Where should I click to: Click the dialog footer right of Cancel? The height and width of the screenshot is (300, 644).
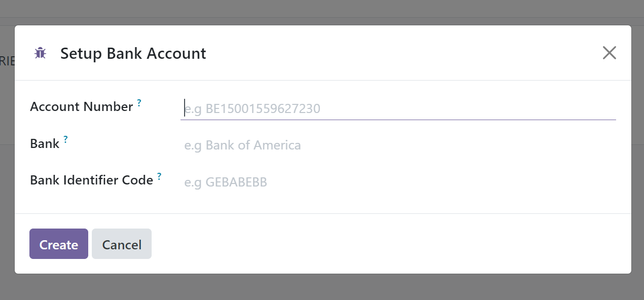click(x=390, y=244)
